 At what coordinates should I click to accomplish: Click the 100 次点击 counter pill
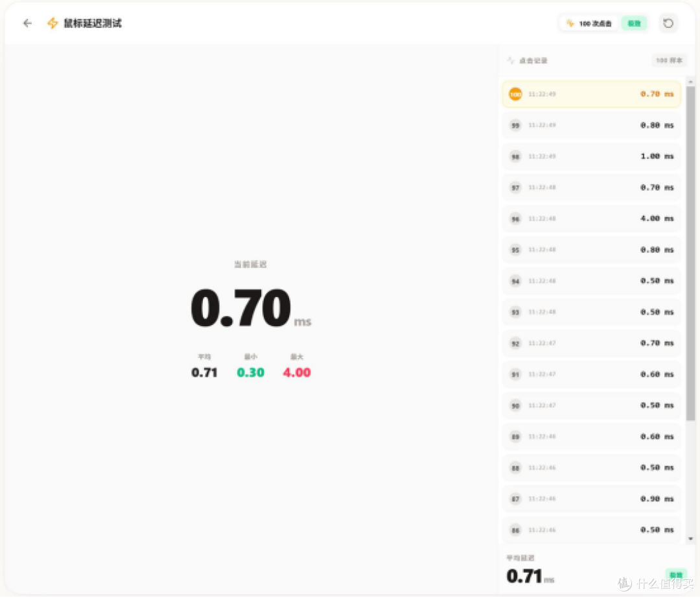589,23
